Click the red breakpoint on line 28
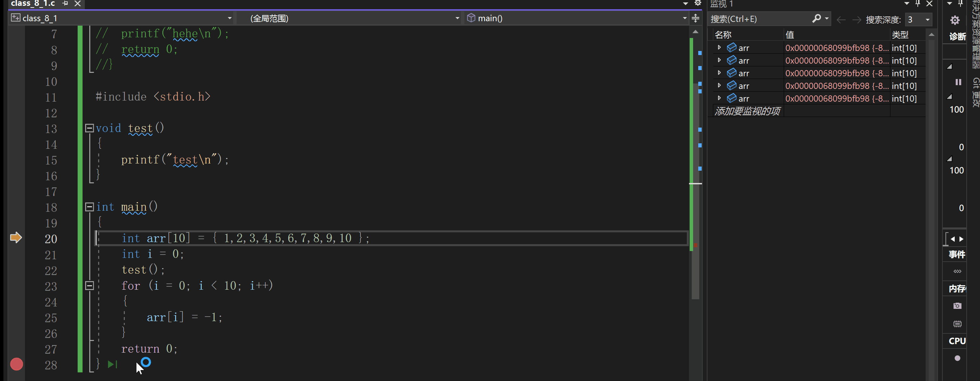Viewport: 980px width, 381px height. 16,364
